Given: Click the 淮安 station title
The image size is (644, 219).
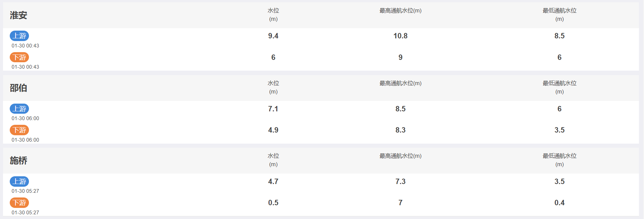Looking at the screenshot, I should point(19,15).
